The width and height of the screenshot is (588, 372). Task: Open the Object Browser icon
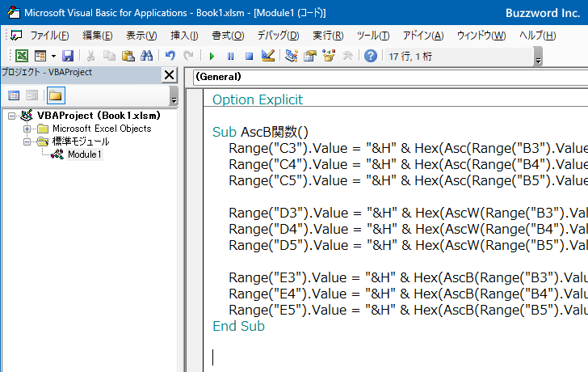tap(329, 56)
